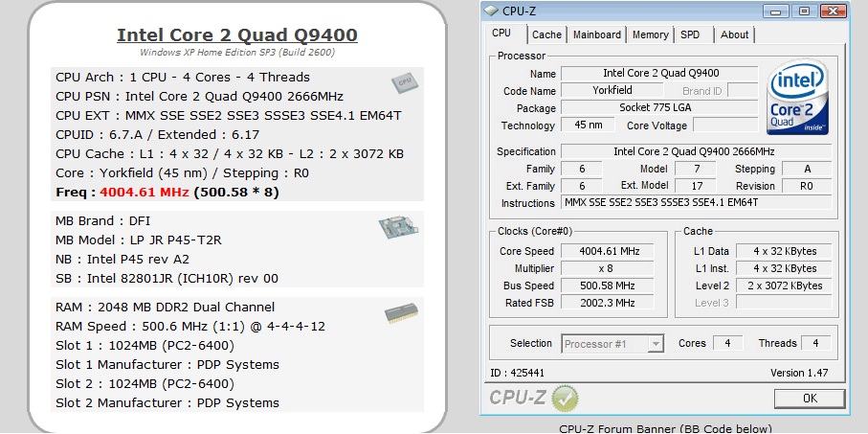Click the Intel Core 2 Quad Q9400 heading link
This screenshot has width=868, height=434.
point(237,34)
